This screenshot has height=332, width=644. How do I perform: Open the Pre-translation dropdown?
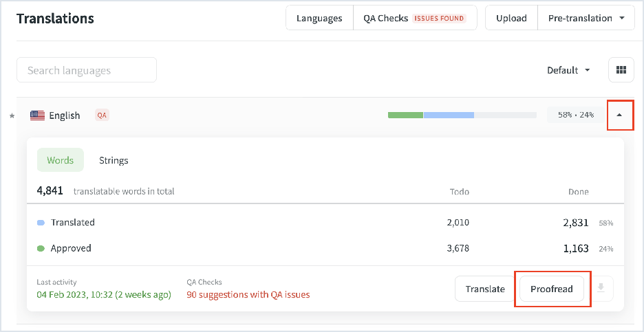pos(586,19)
